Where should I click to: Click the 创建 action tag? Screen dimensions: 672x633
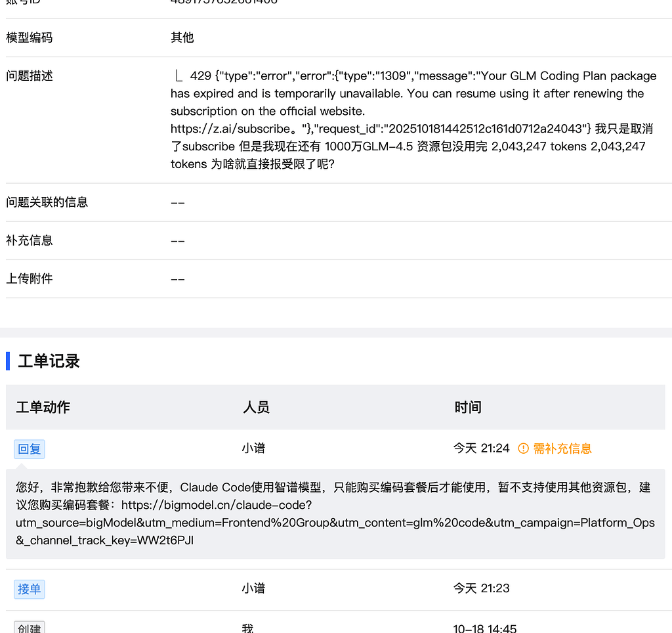(29, 628)
